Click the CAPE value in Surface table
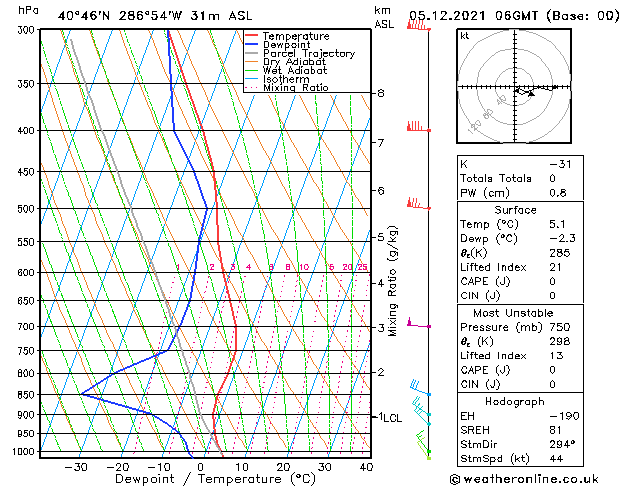 pyautogui.click(x=552, y=281)
